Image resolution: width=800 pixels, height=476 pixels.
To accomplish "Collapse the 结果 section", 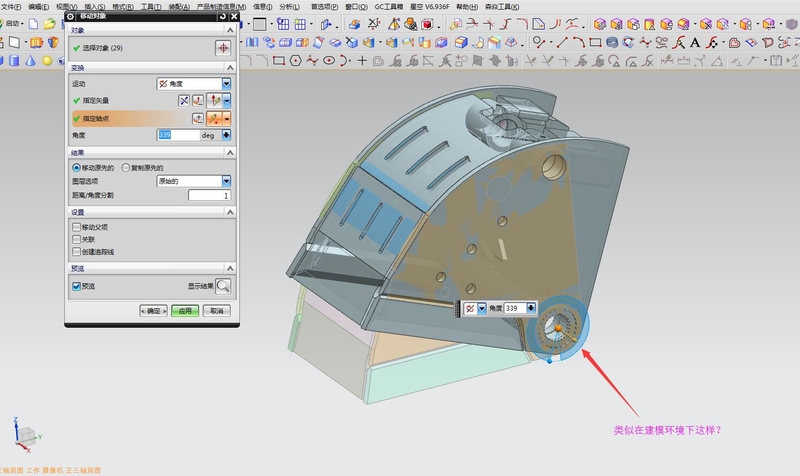I will tap(230, 153).
